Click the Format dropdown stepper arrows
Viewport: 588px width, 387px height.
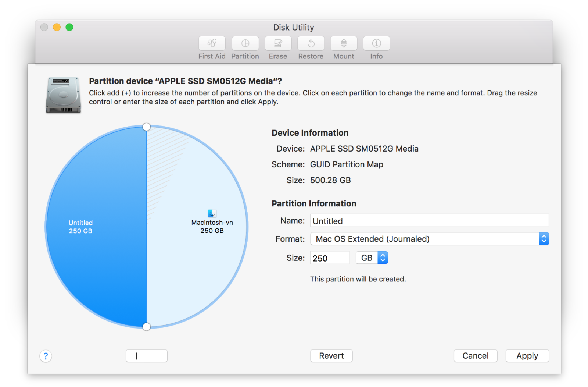pyautogui.click(x=544, y=239)
